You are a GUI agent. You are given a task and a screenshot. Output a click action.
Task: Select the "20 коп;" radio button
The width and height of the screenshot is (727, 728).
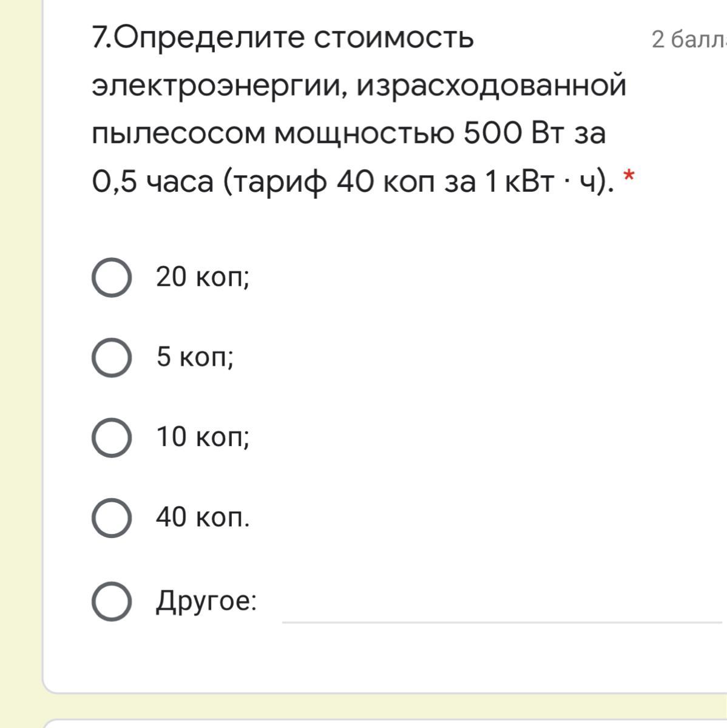point(112,277)
